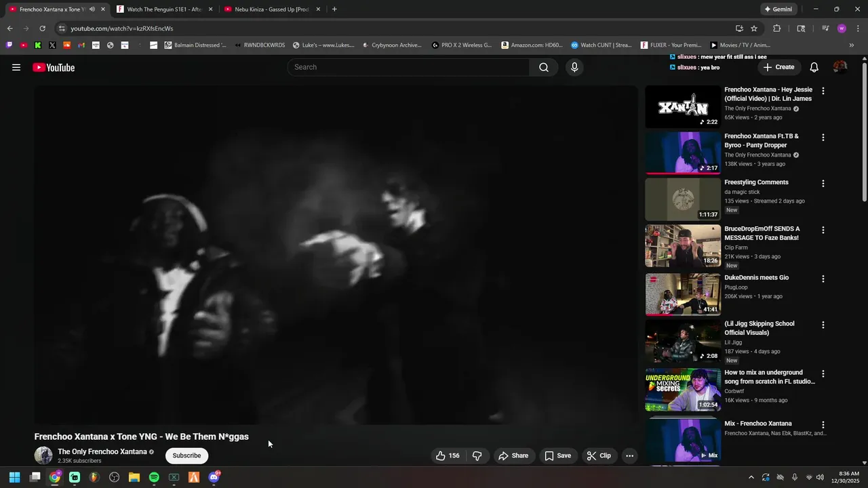Open the account avatar menu

tap(840, 67)
